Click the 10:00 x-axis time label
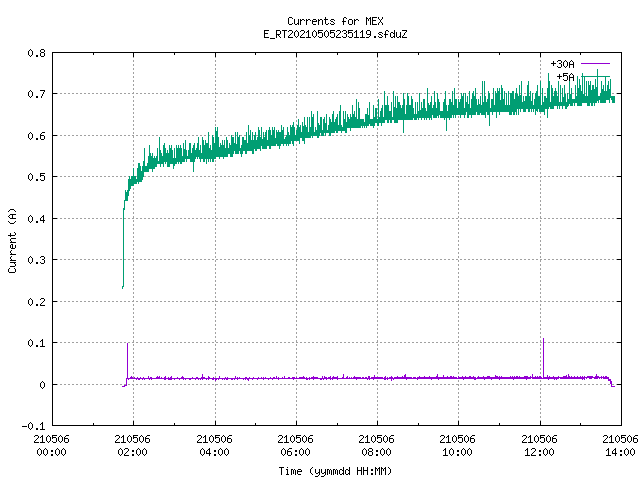Screen dimensions: 640x480 pyautogui.click(x=458, y=452)
